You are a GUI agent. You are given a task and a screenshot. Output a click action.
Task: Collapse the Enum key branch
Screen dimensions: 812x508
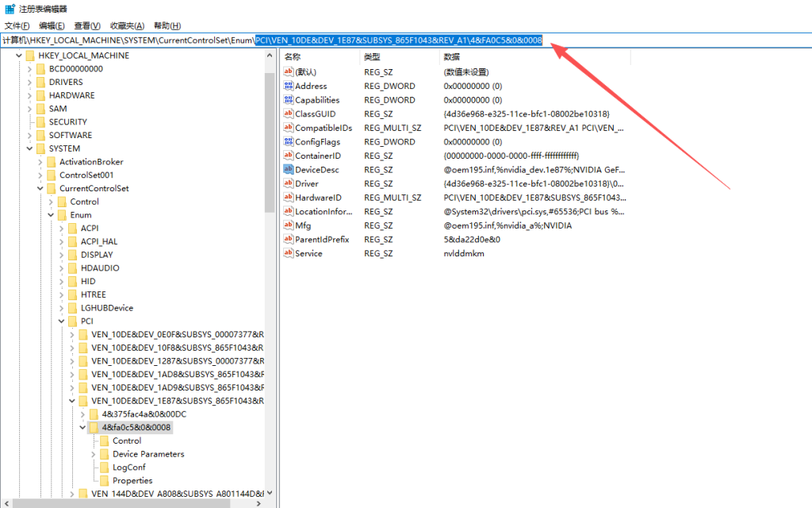point(50,215)
